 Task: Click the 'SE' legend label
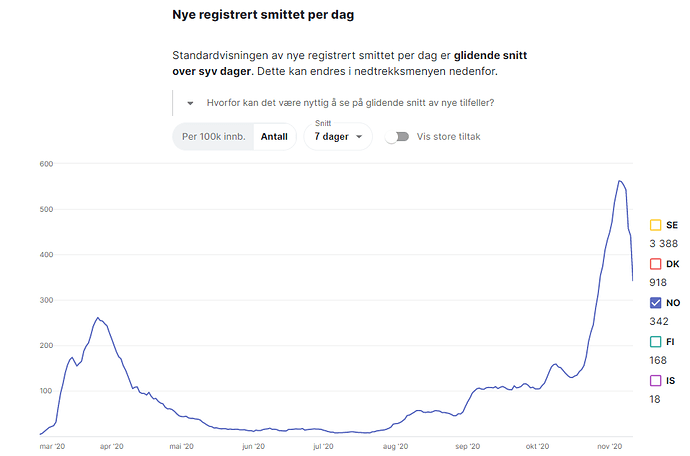tap(672, 225)
